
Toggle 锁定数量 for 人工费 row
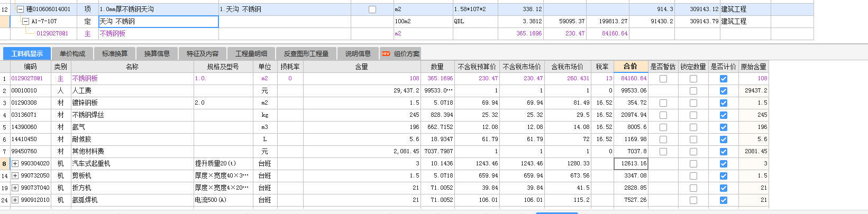(x=693, y=91)
